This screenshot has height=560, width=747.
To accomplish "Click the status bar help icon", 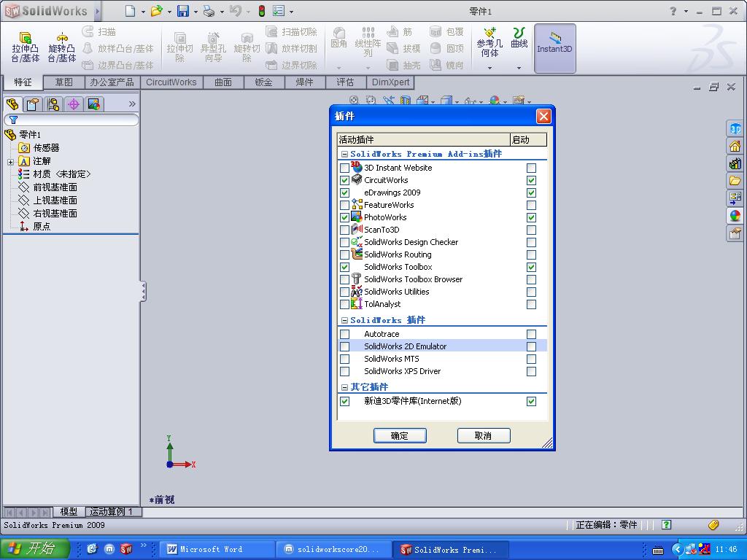I will (667, 525).
